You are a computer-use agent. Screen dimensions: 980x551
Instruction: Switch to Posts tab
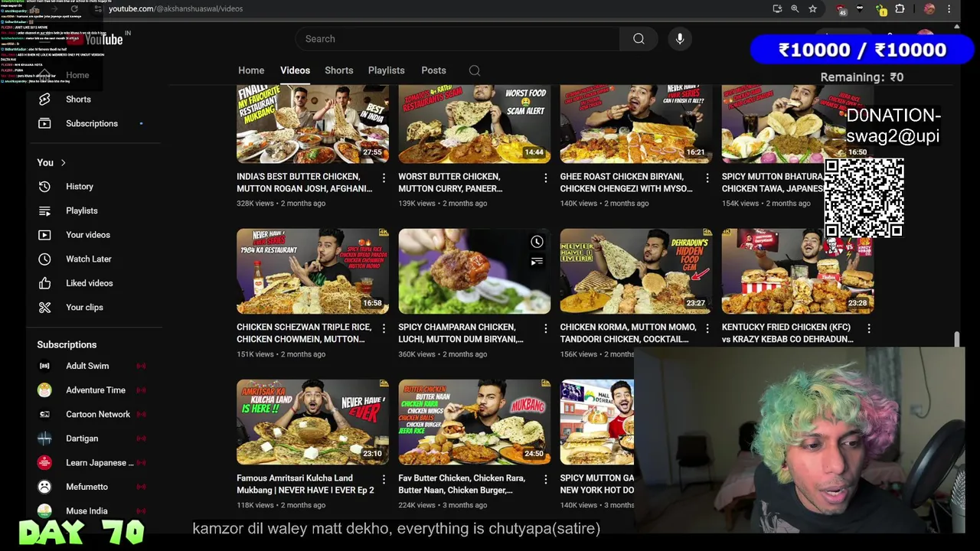(x=433, y=70)
